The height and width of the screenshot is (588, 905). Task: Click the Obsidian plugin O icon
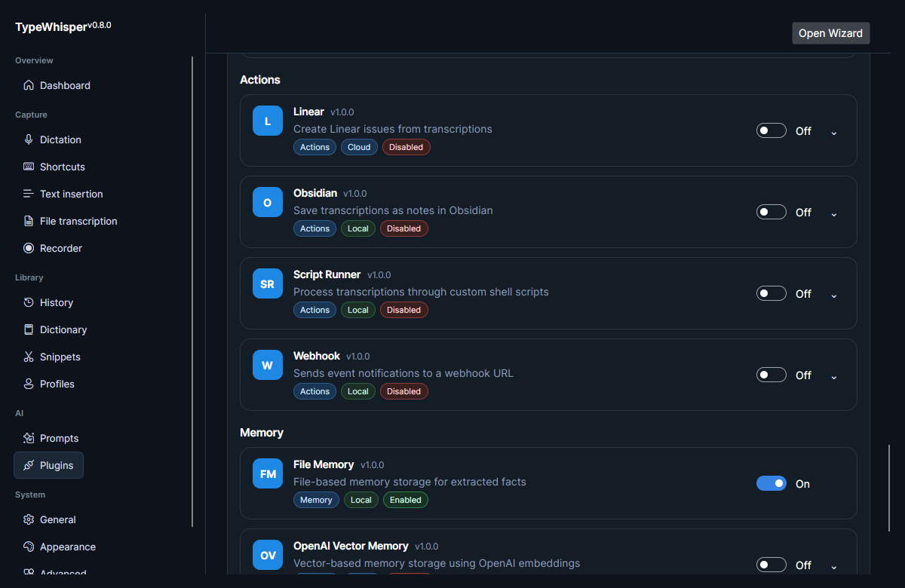(268, 202)
